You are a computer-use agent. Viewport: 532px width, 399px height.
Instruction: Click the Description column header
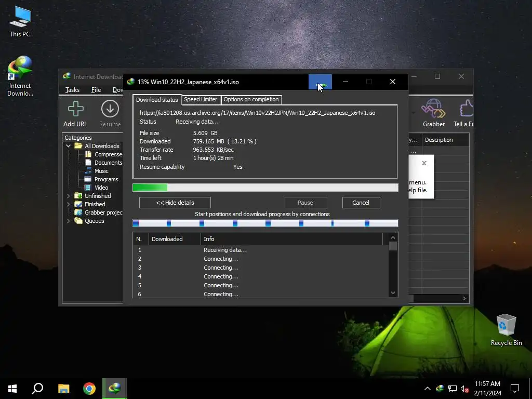coord(445,140)
